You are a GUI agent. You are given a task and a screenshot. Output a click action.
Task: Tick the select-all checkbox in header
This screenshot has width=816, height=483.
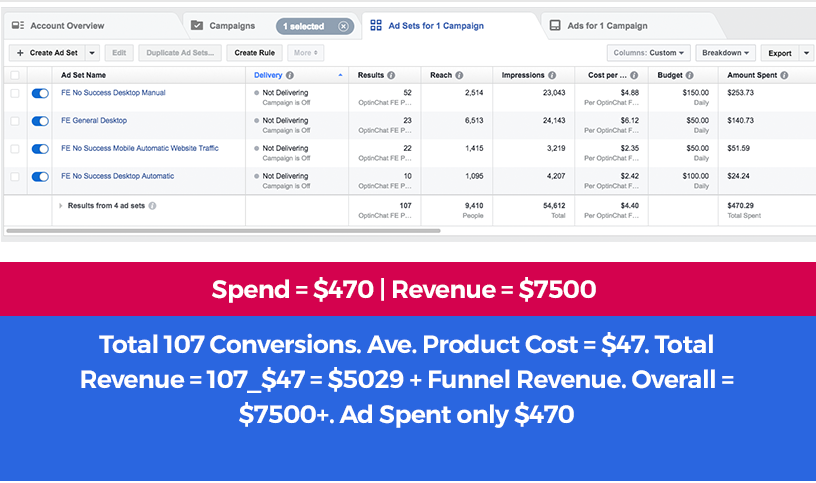(14, 75)
